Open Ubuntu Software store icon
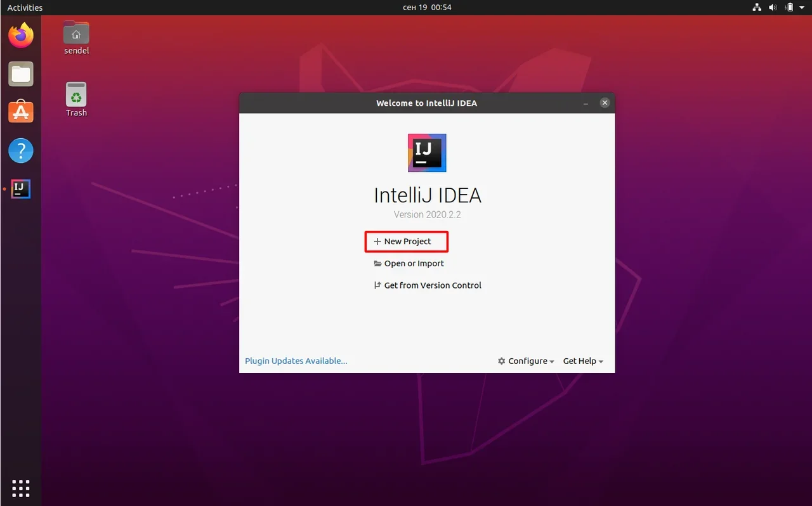This screenshot has height=506, width=812. (x=21, y=112)
